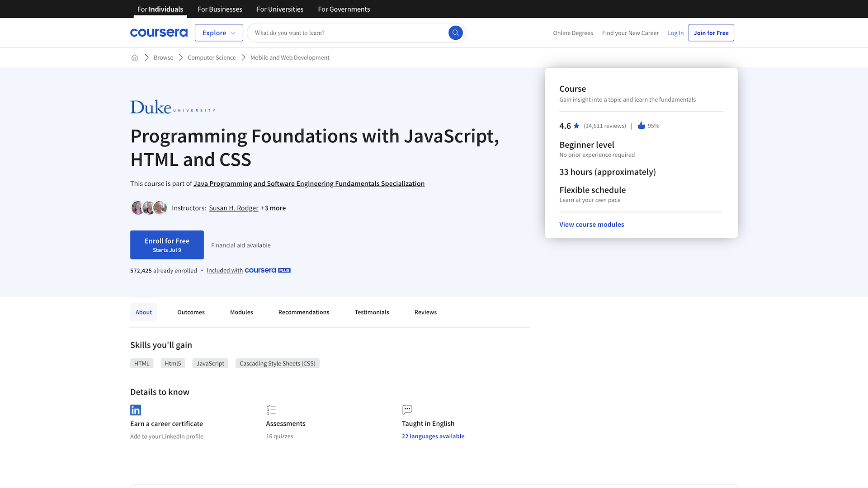Click the (14,611 reviews) text
Viewport: 868px width, 488px height.
pyautogui.click(x=604, y=126)
